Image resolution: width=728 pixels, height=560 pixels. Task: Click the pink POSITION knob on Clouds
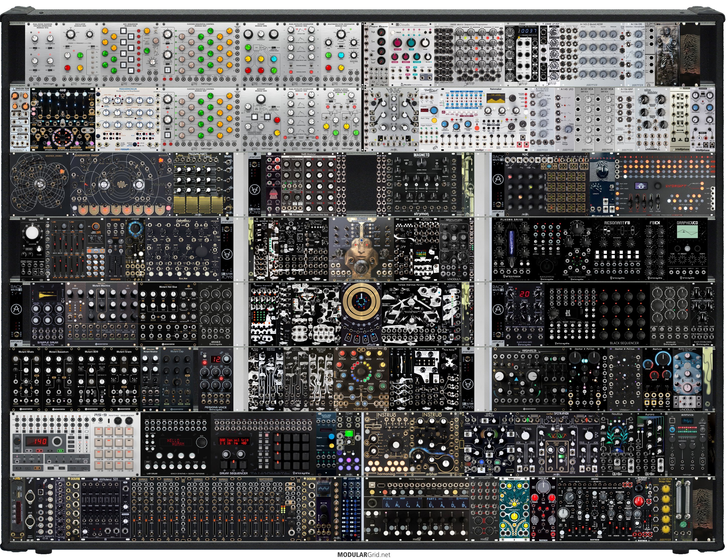pyautogui.click(x=397, y=43)
